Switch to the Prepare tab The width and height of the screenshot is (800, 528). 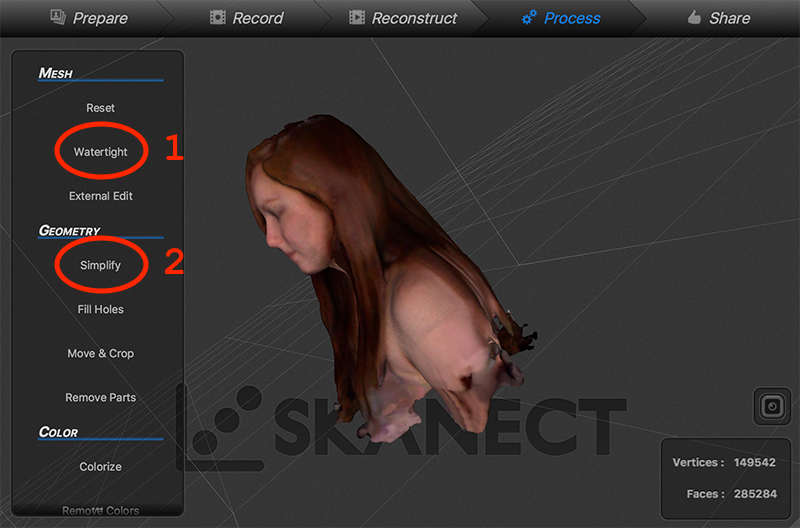[x=89, y=18]
